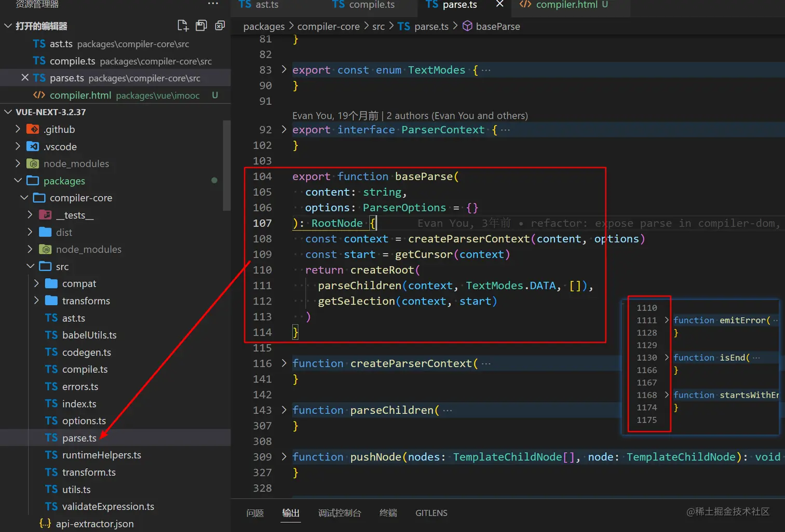Switch to the ast.ts editor tab
785x532 pixels.
pos(259,4)
